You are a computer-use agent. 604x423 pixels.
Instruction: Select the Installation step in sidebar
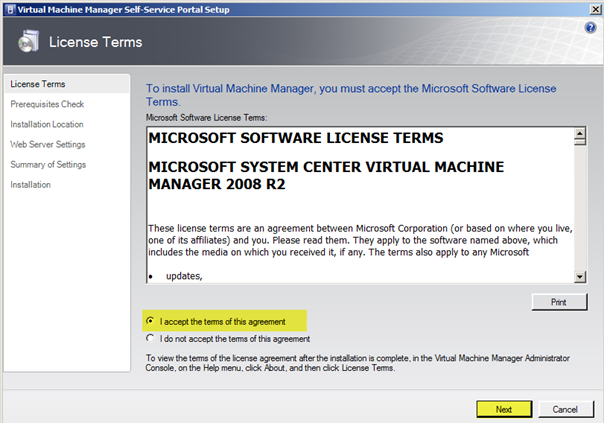[x=30, y=184]
